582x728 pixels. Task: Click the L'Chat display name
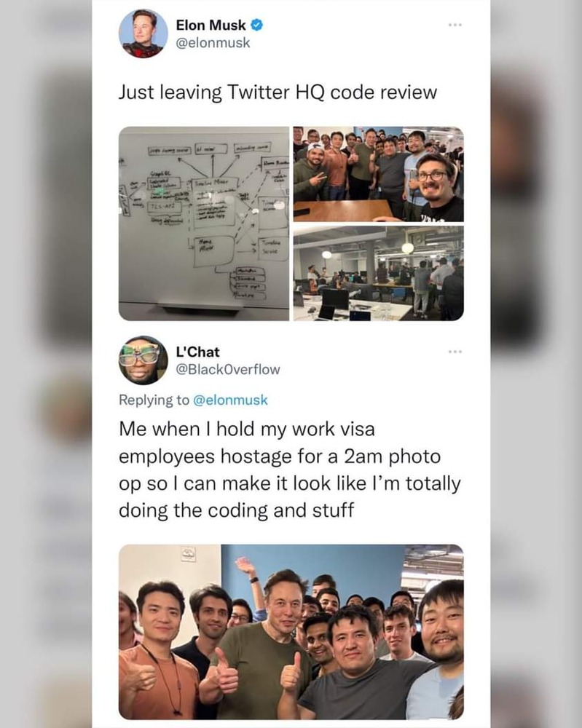197,352
